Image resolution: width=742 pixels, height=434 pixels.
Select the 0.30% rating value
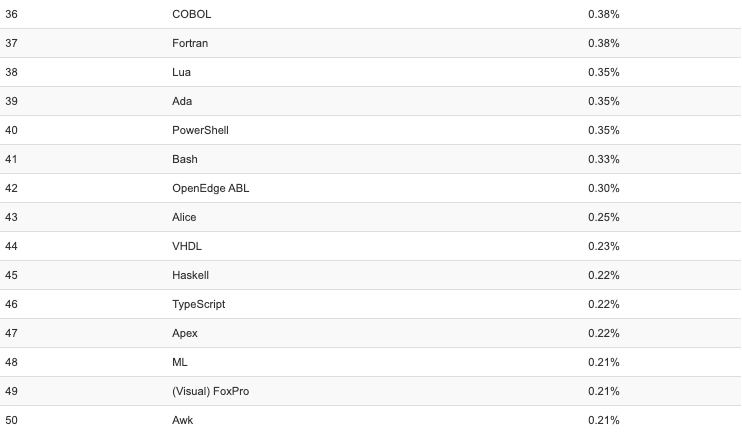604,189
